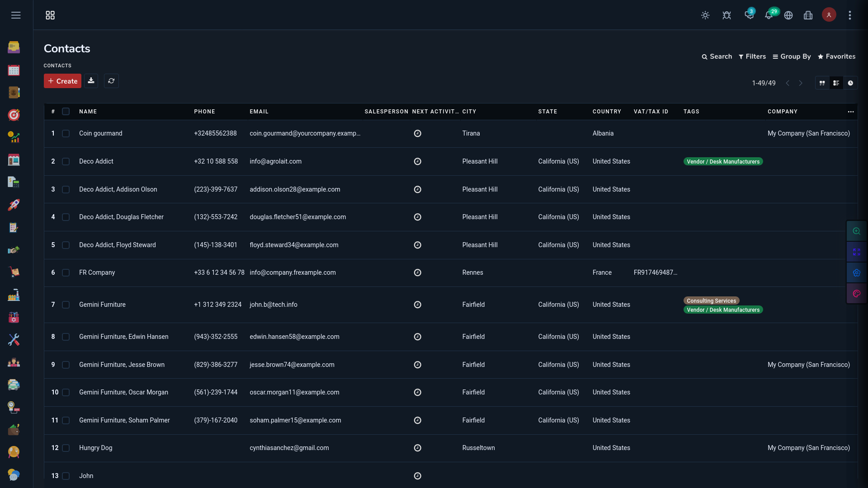Sort by the City column header
Viewport: 868px width, 488px height.
point(469,112)
